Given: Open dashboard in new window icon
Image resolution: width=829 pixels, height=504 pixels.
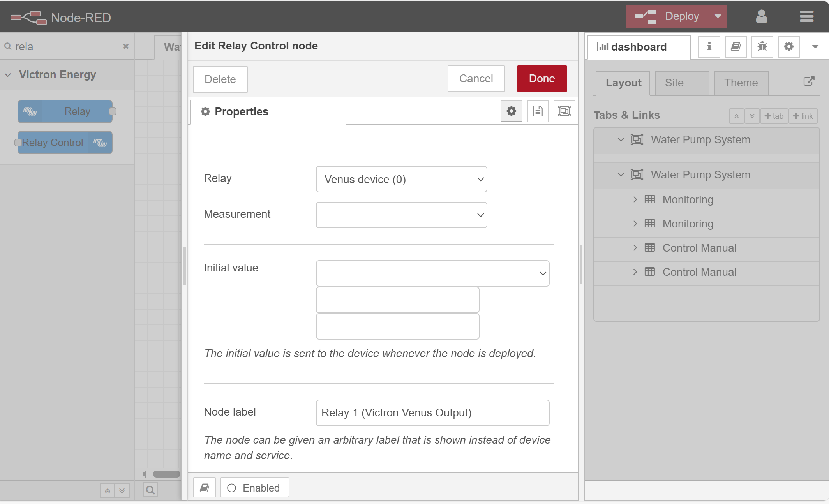Looking at the screenshot, I should point(809,81).
